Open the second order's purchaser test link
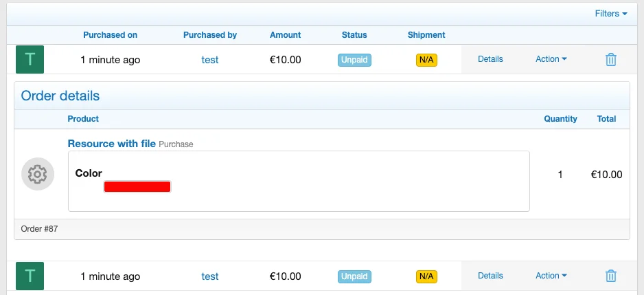Screen dimensions: 644x295 tap(210, 276)
